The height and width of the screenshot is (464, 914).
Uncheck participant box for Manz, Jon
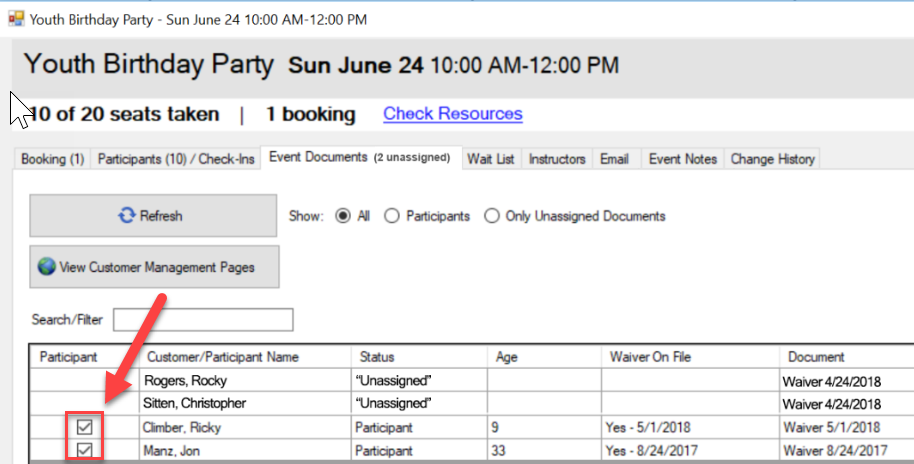click(x=85, y=450)
